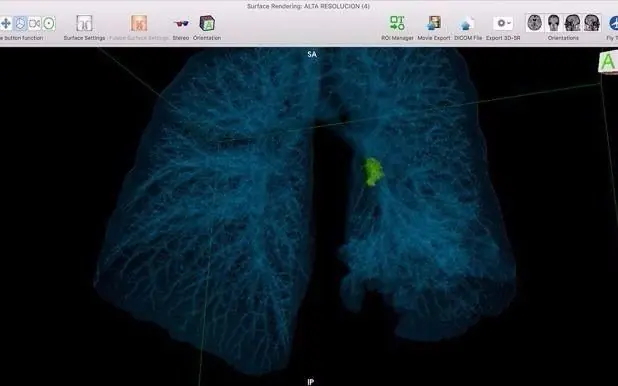Select the pan/move mouse button tool
Viewport: 618px width, 386px height.
pyautogui.click(x=6, y=24)
